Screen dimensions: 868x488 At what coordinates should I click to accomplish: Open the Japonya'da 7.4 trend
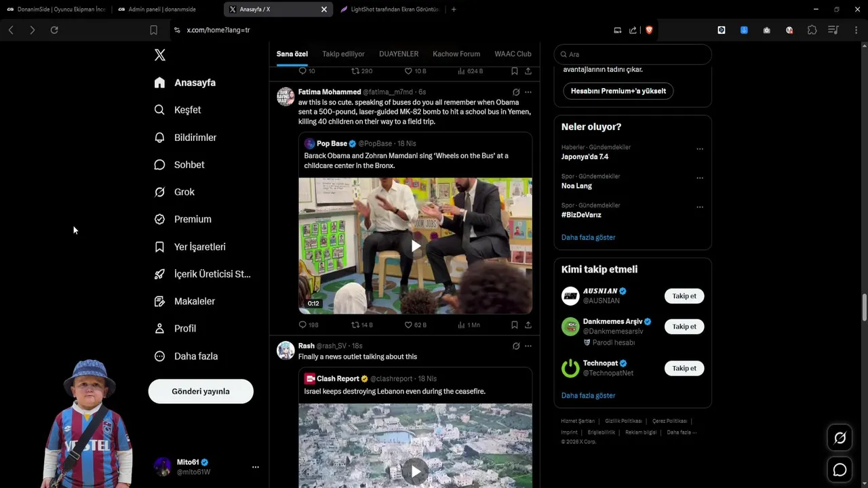tap(585, 157)
